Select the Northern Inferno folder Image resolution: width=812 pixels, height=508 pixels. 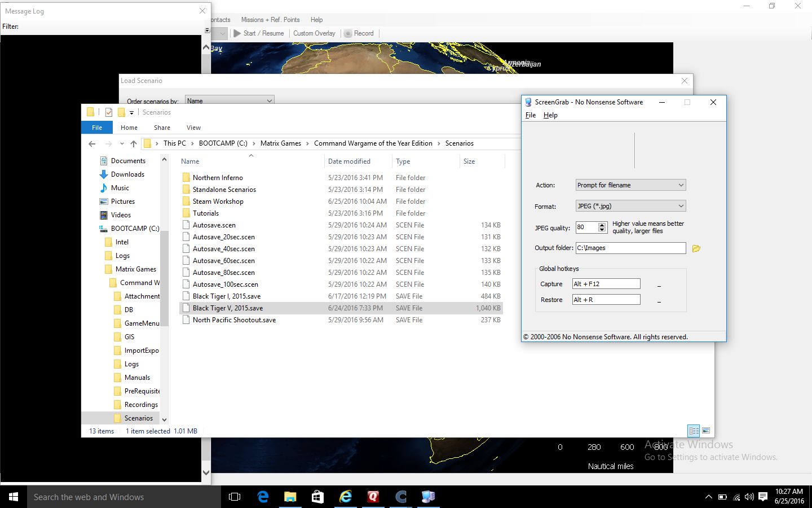coord(218,178)
